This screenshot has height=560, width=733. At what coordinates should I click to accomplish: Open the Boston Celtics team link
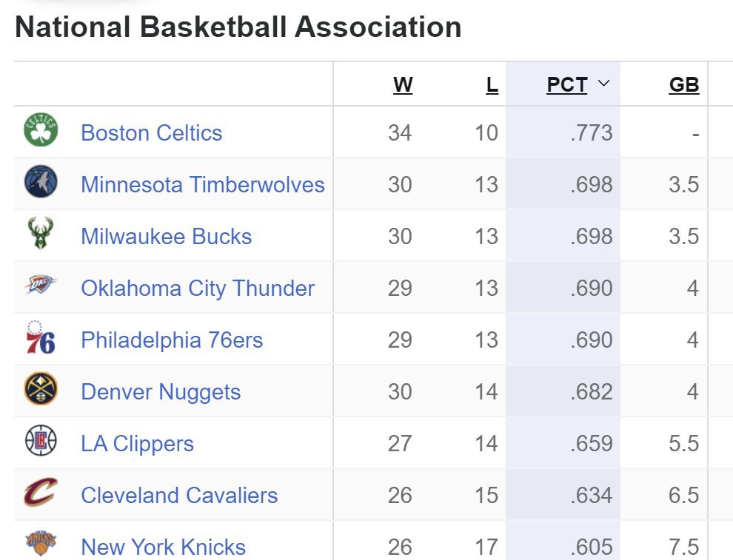tap(152, 133)
